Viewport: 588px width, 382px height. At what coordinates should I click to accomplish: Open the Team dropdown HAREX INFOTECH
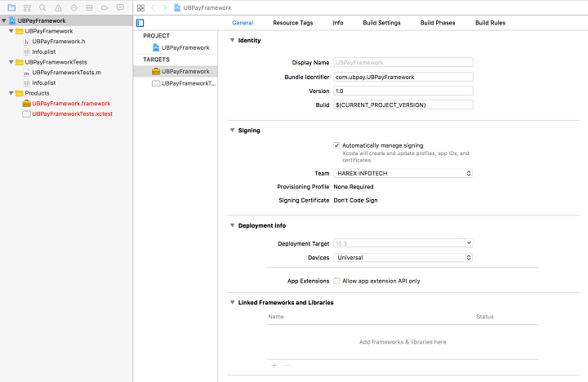[403, 173]
